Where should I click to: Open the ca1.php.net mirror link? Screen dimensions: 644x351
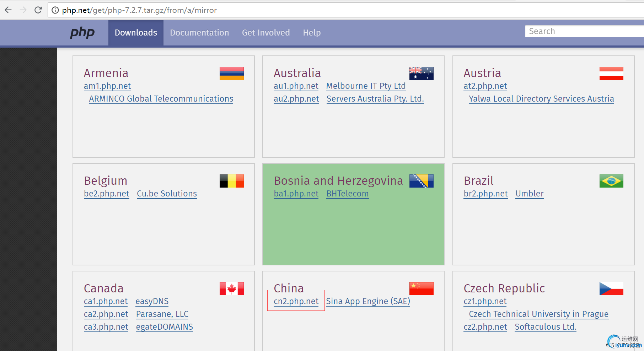point(106,301)
